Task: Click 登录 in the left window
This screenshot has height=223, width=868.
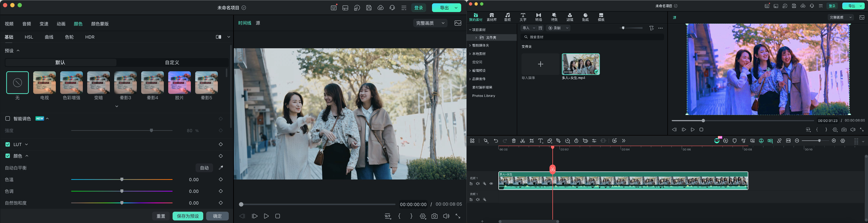Action: [x=418, y=8]
